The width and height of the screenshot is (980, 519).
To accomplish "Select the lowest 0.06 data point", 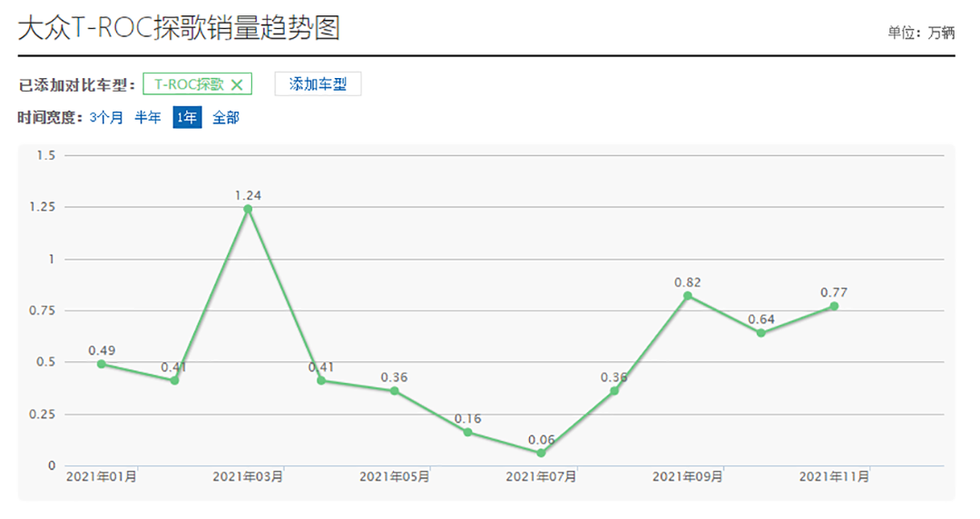I will pos(541,453).
